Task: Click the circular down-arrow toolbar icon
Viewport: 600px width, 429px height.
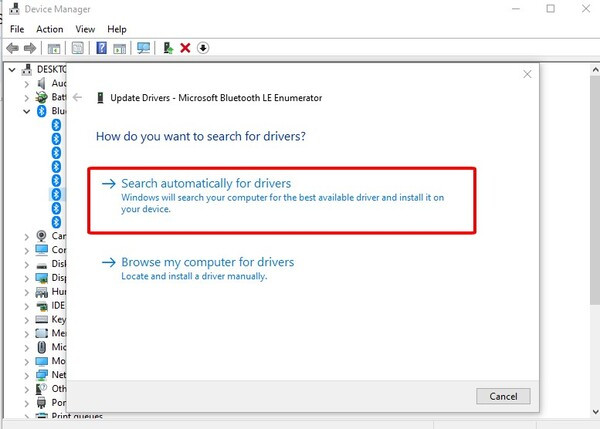Action: click(203, 48)
